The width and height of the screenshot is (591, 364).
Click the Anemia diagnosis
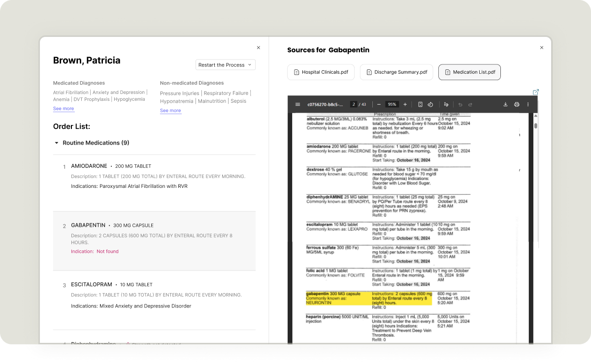coord(62,99)
